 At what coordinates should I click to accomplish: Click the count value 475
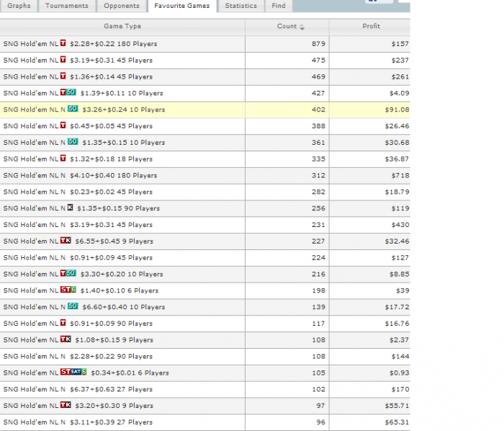tap(318, 60)
